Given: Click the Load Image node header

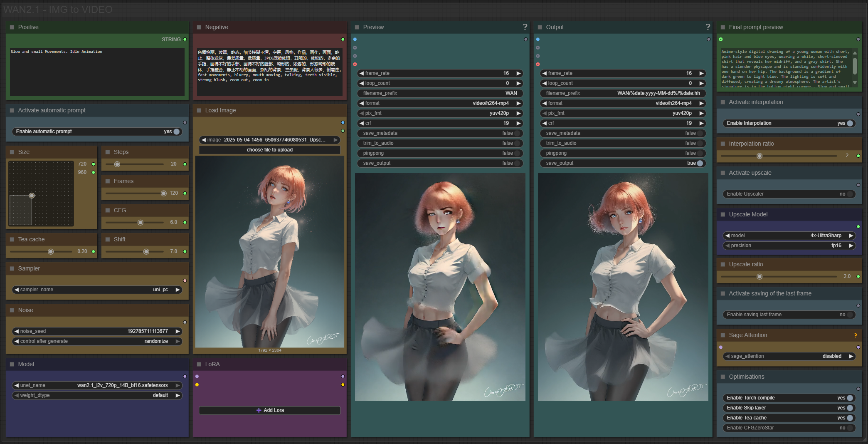Looking at the screenshot, I should [x=220, y=110].
